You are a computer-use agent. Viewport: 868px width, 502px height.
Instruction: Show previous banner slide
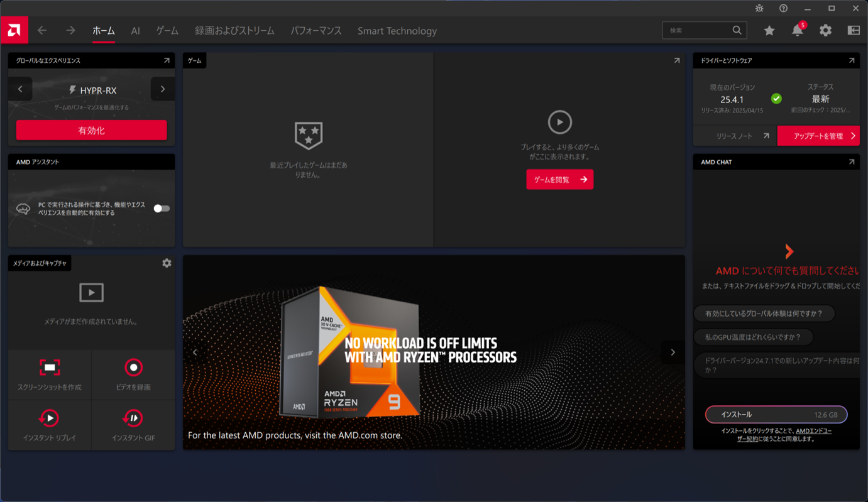coord(195,352)
